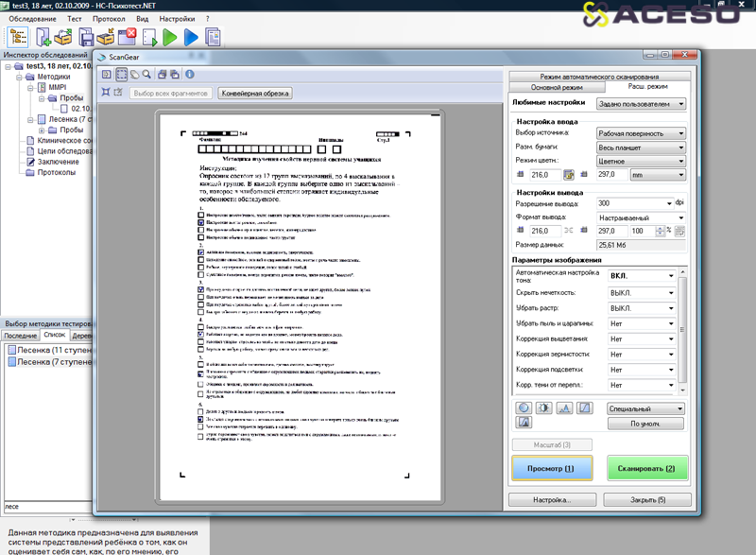Open the ScanGear information icon
This screenshot has width=756, height=555.
coord(189,74)
